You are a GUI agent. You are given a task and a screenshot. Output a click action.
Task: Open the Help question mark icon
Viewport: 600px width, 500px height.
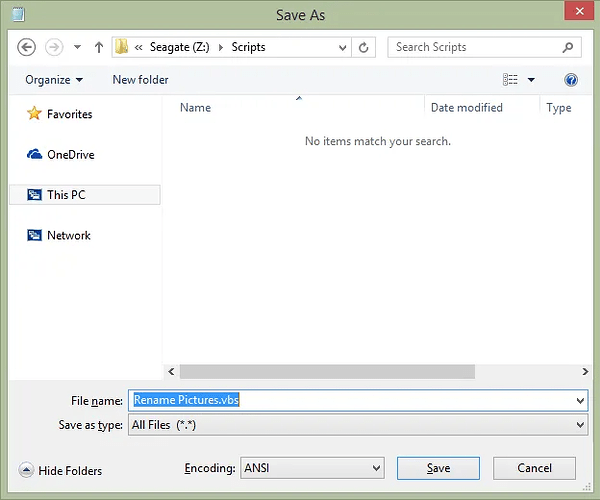(571, 80)
